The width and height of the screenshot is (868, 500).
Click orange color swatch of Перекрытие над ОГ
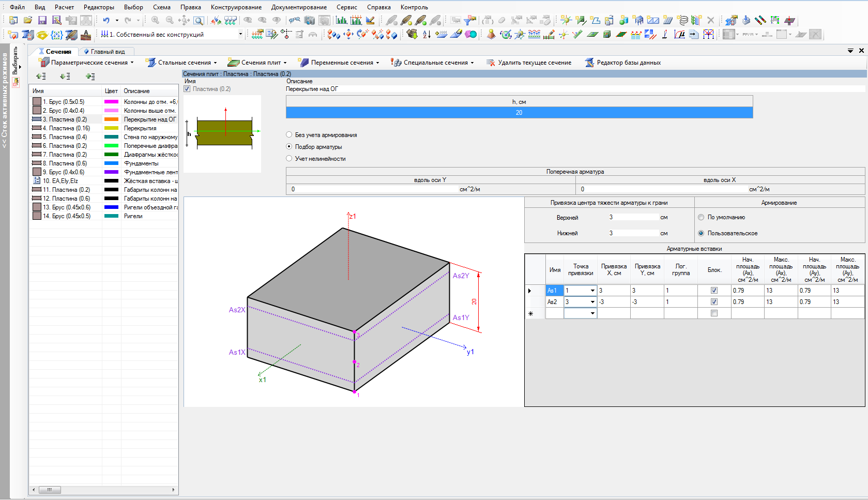[x=111, y=119]
